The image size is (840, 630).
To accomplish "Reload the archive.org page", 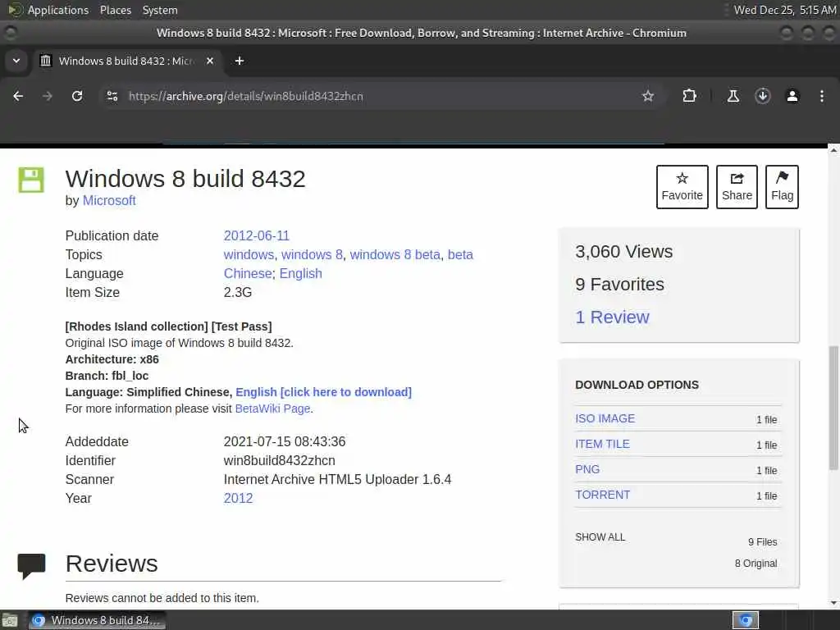I will click(x=77, y=96).
